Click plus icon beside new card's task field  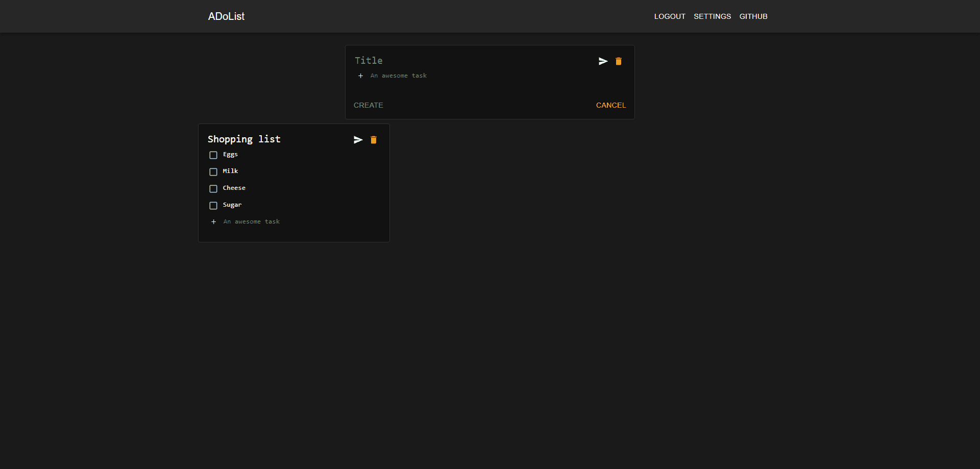(x=360, y=76)
